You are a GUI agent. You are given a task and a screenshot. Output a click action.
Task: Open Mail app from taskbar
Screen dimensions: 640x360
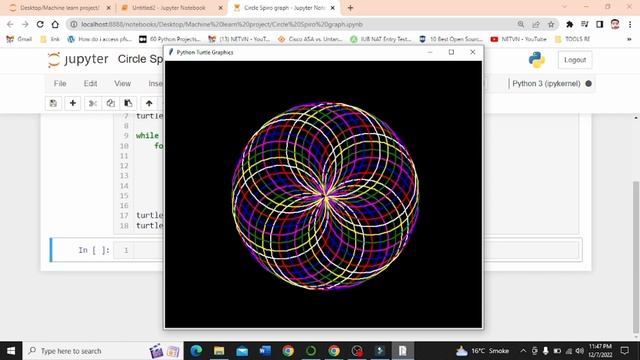click(242, 351)
